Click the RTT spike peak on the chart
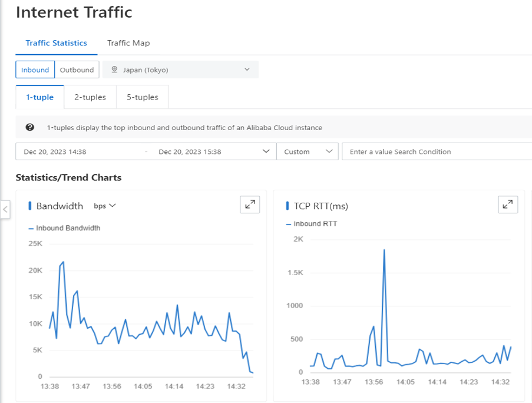Image resolution: width=532 pixels, height=403 pixels. pyautogui.click(x=384, y=250)
